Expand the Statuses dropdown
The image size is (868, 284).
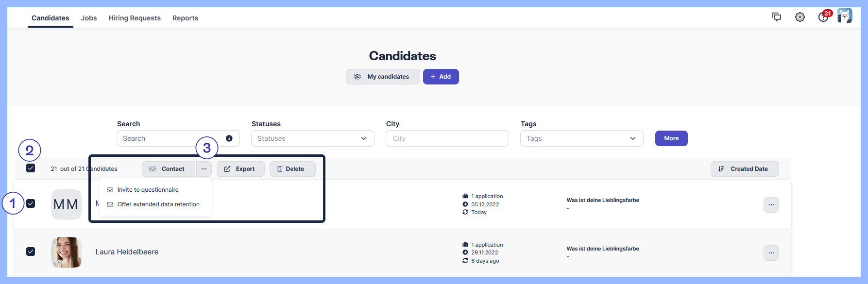pos(312,138)
